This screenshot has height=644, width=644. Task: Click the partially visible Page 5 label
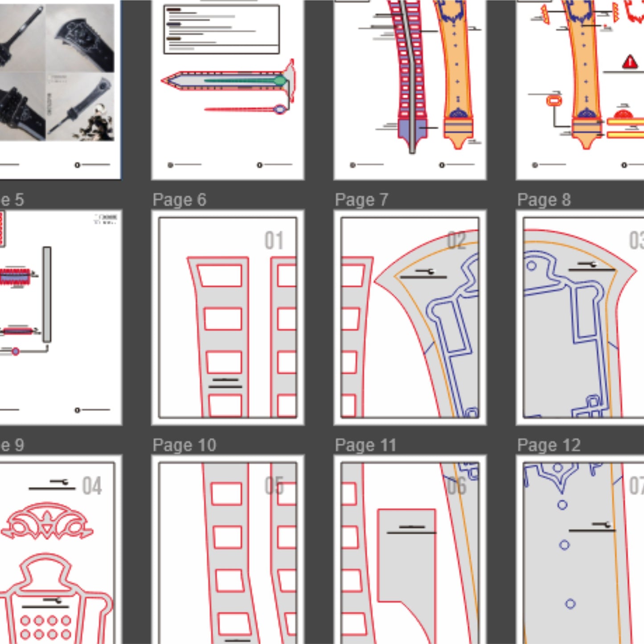tap(12, 200)
